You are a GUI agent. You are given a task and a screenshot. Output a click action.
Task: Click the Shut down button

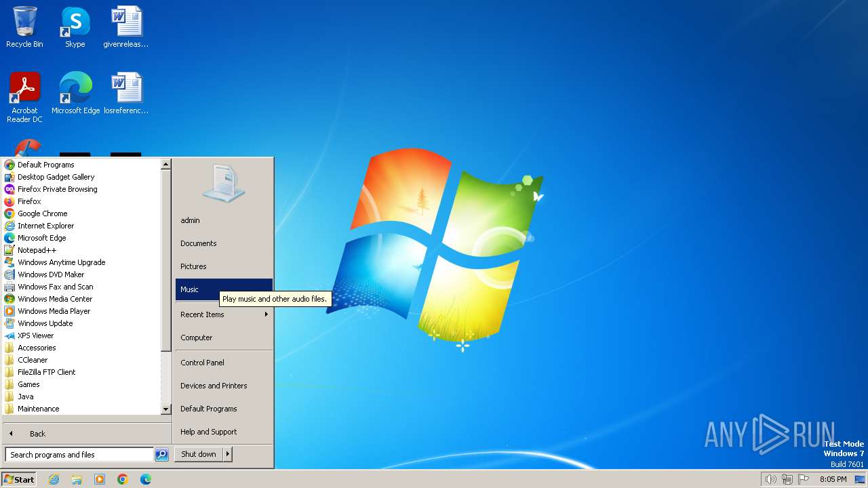(199, 454)
